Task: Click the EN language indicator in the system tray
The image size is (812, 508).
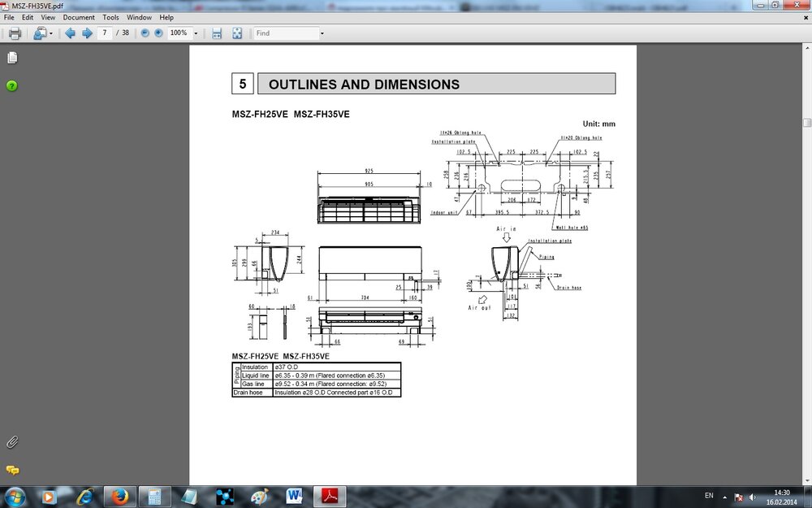Action: coord(709,496)
